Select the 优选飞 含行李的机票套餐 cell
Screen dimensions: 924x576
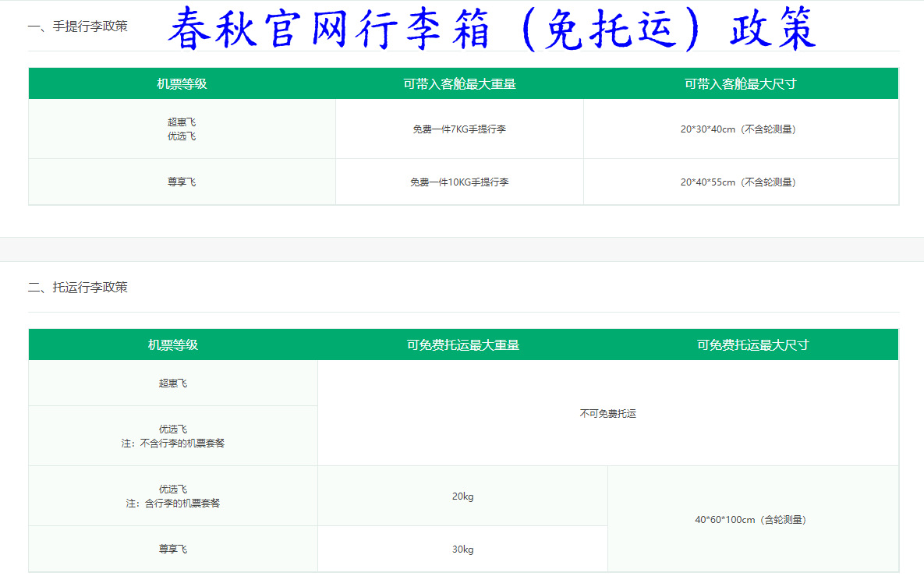click(173, 496)
